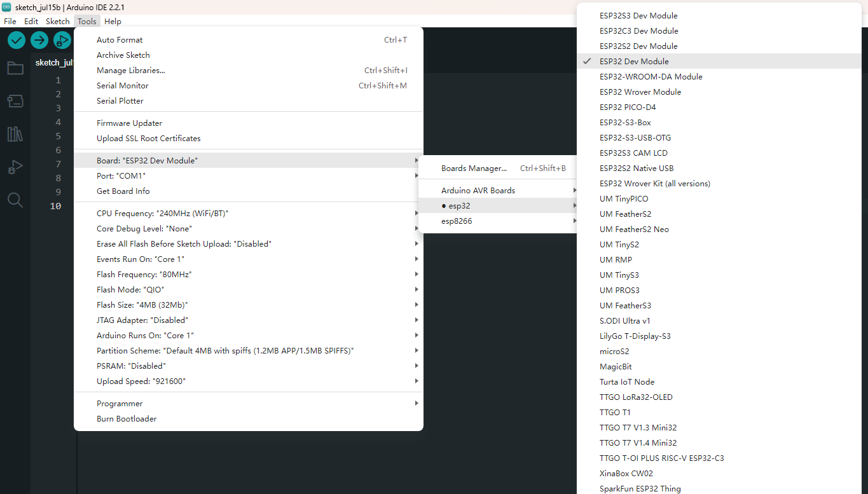868x494 pixels.
Task: Expand the Flash Mode submenu
Action: coord(249,290)
